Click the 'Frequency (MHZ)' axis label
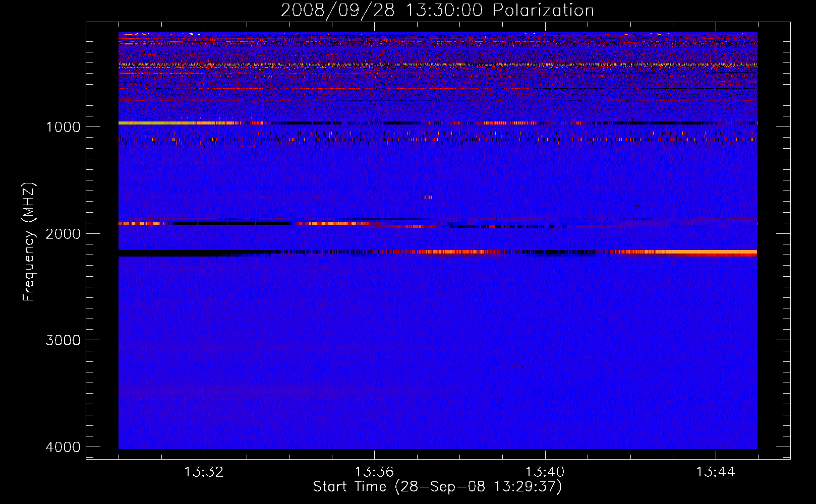The height and width of the screenshot is (504, 816). coord(29,242)
